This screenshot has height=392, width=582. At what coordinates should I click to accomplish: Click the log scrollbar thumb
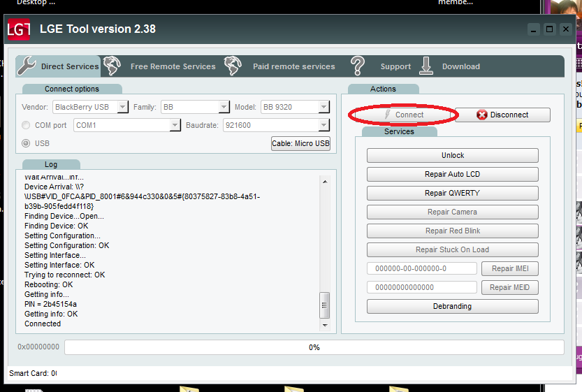coord(325,305)
